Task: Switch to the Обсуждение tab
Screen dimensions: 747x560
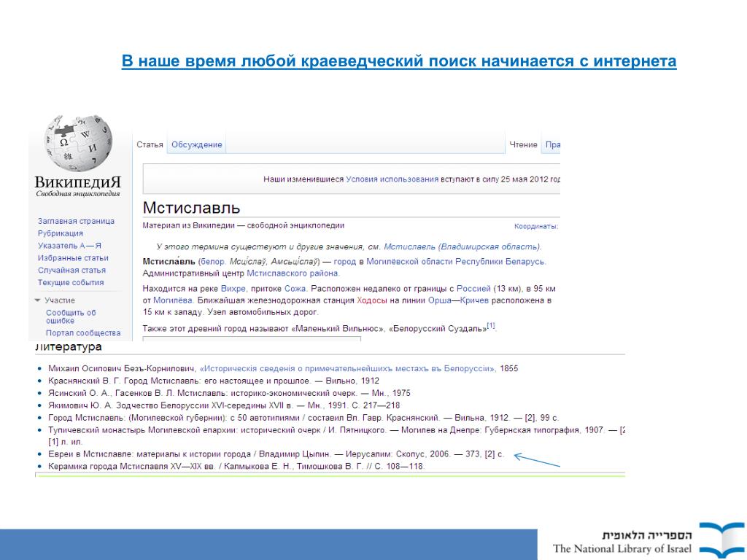Action: (197, 145)
